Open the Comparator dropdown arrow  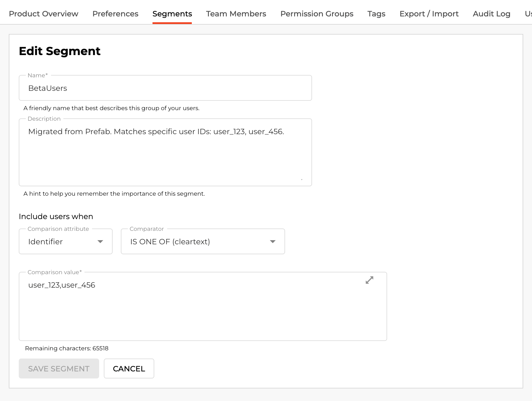[x=272, y=242]
